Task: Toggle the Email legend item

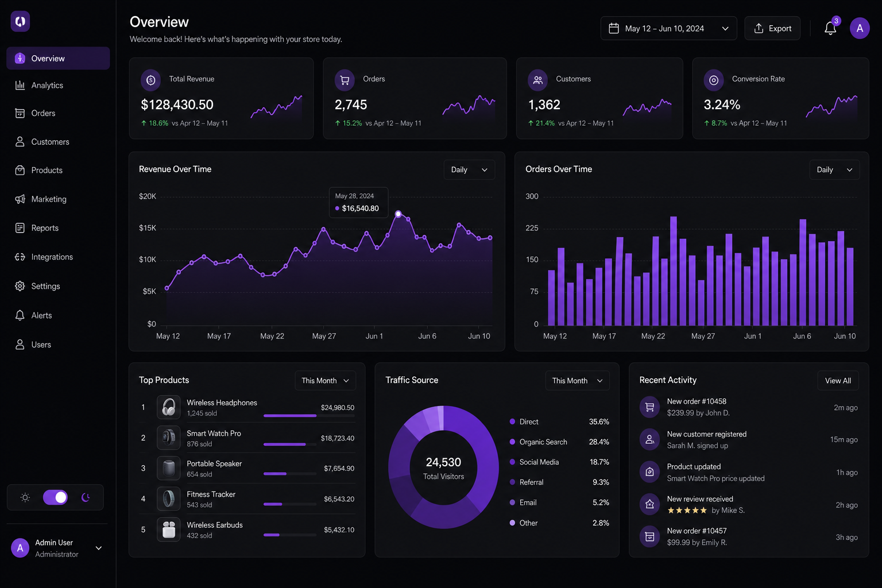Action: [559, 502]
